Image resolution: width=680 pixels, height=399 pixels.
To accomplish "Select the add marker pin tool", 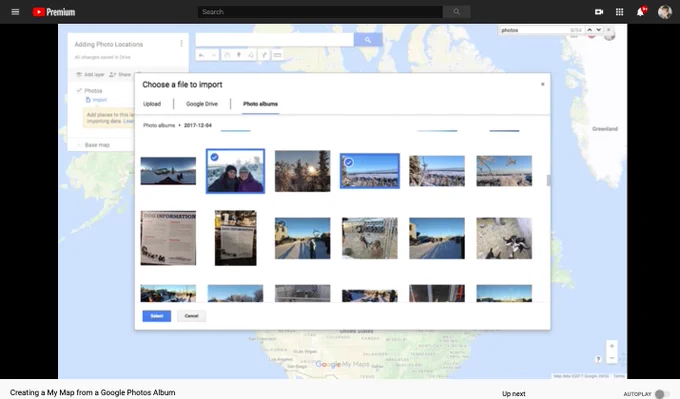I will [239, 55].
